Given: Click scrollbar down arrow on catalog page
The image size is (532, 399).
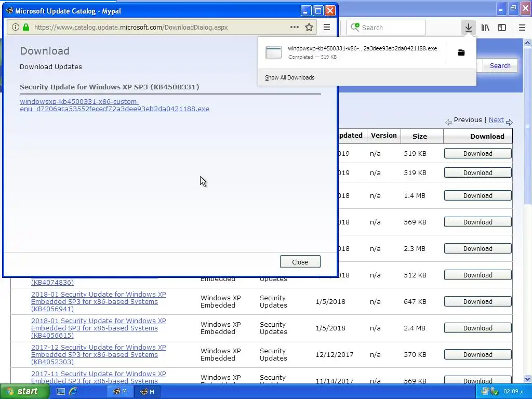Looking at the screenshot, I should click(x=527, y=379).
